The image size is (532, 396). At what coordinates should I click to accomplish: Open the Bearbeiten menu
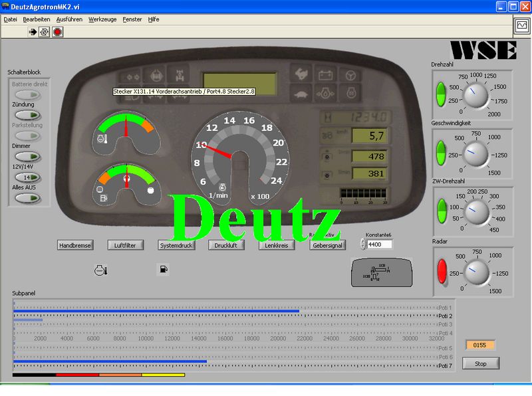pos(37,19)
